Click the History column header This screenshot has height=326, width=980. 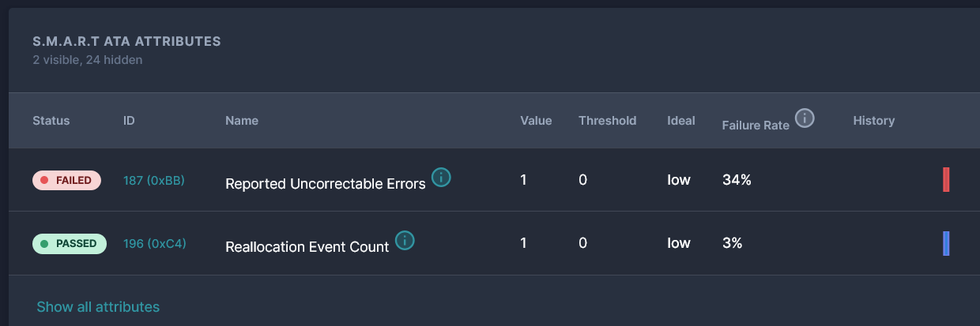874,121
